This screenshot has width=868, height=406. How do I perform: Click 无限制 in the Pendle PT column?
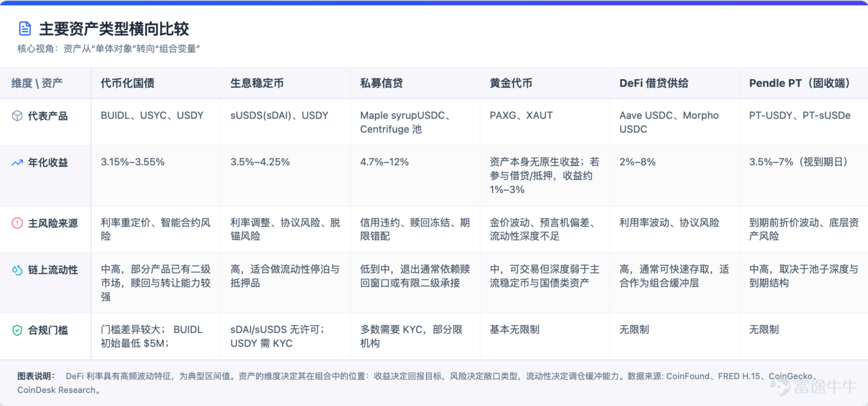point(764,330)
